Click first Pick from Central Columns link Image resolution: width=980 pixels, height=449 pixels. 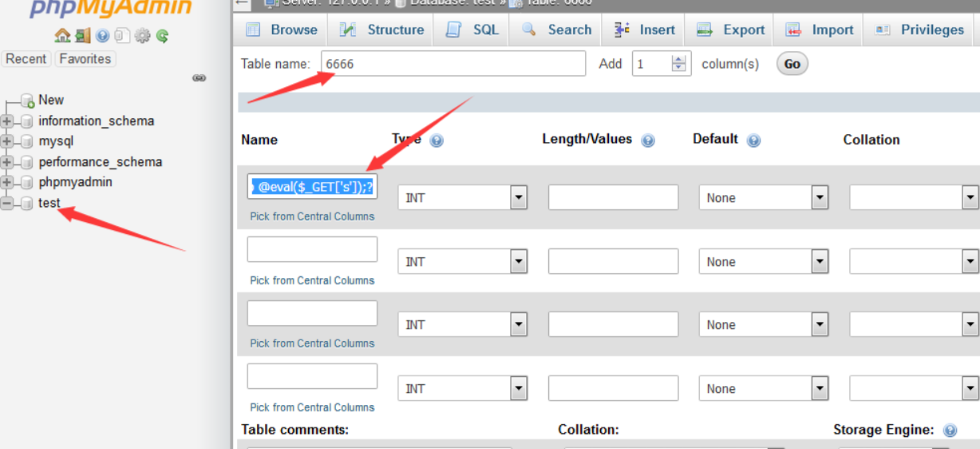[x=312, y=217]
